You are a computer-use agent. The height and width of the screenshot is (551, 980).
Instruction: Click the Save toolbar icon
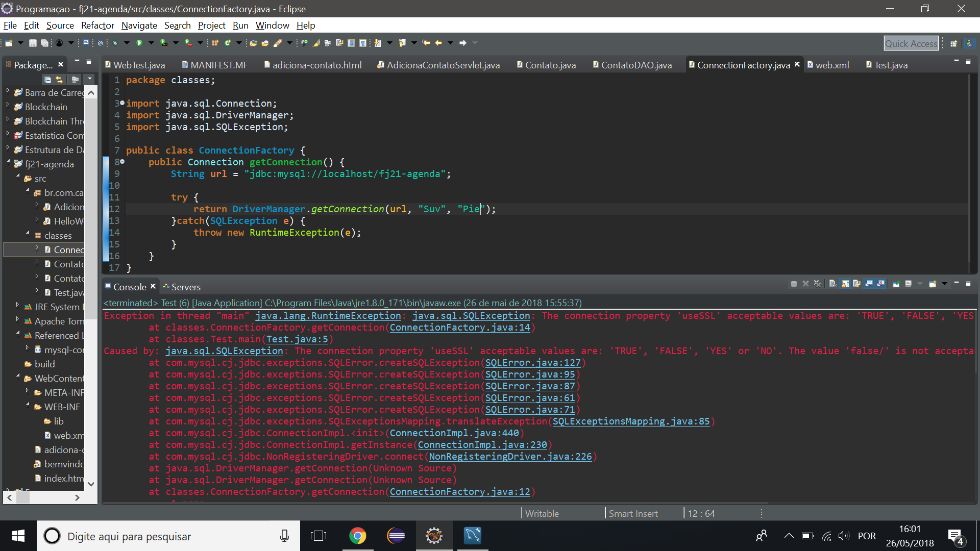click(33, 43)
